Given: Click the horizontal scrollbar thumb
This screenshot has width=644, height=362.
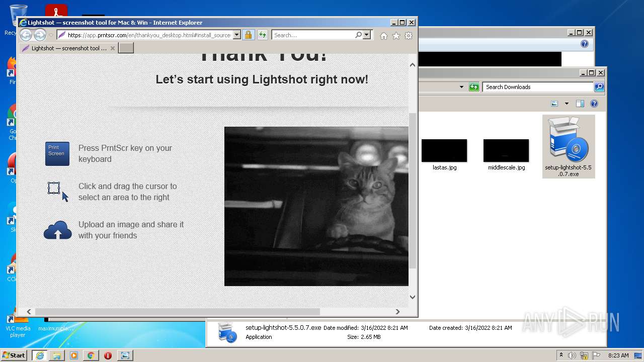Looking at the screenshot, I should (177, 312).
